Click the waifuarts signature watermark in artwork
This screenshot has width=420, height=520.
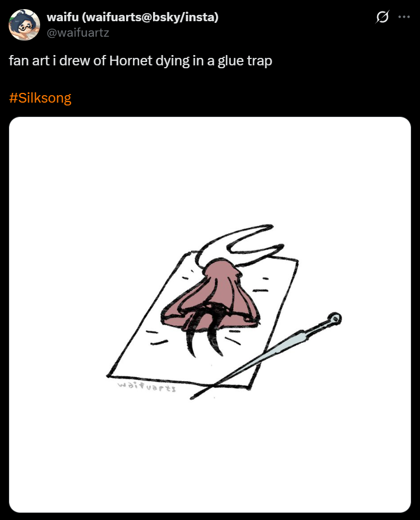(147, 386)
